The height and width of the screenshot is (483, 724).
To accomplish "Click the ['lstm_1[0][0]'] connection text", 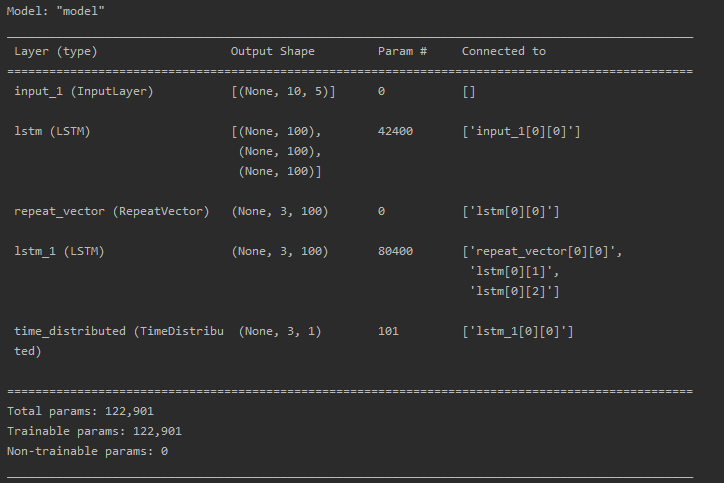I will coord(517,331).
